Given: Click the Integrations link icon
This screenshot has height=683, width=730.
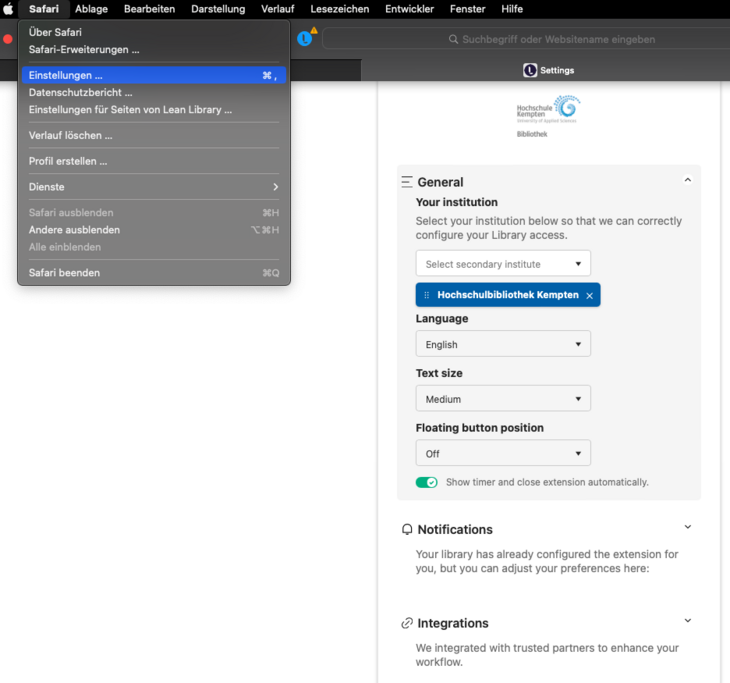Looking at the screenshot, I should (406, 623).
